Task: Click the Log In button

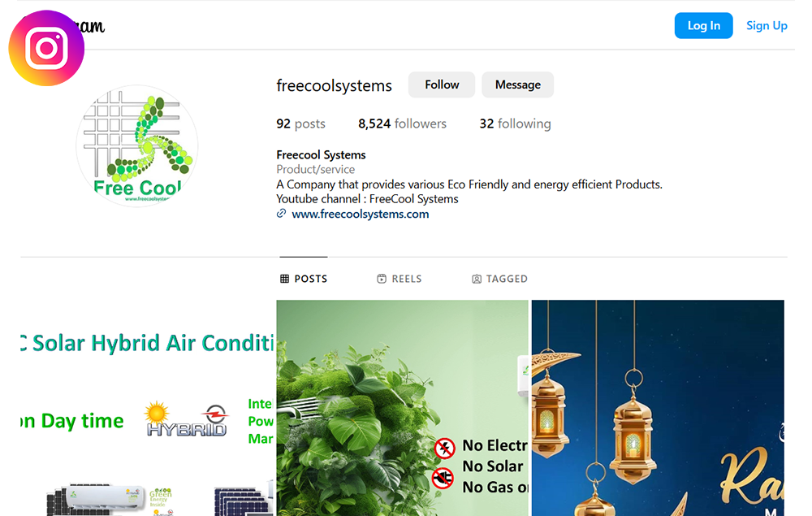Action: pyautogui.click(x=703, y=25)
